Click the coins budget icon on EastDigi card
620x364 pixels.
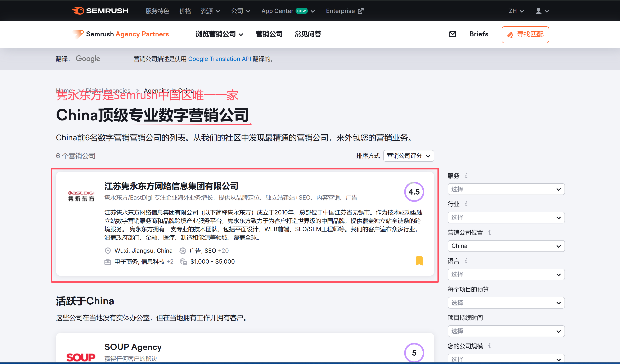pyautogui.click(x=184, y=261)
